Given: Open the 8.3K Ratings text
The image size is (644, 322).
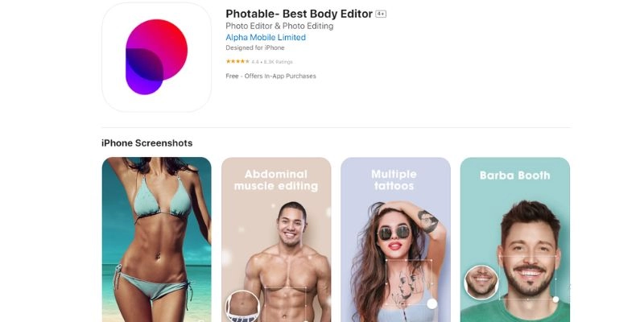Looking at the screenshot, I should click(279, 62).
